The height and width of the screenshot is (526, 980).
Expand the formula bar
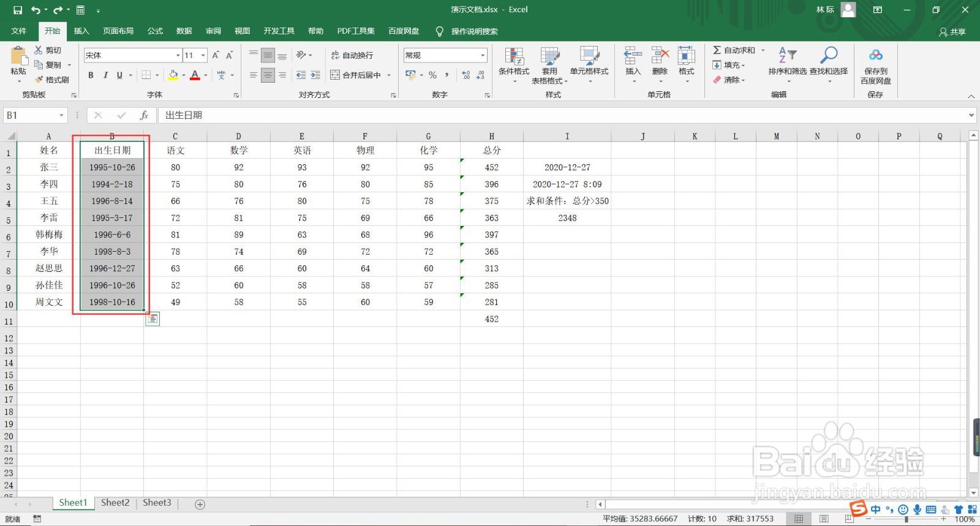971,115
